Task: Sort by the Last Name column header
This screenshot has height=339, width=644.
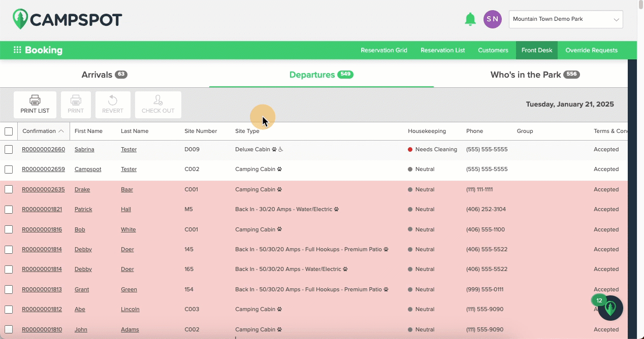Action: pos(135,131)
